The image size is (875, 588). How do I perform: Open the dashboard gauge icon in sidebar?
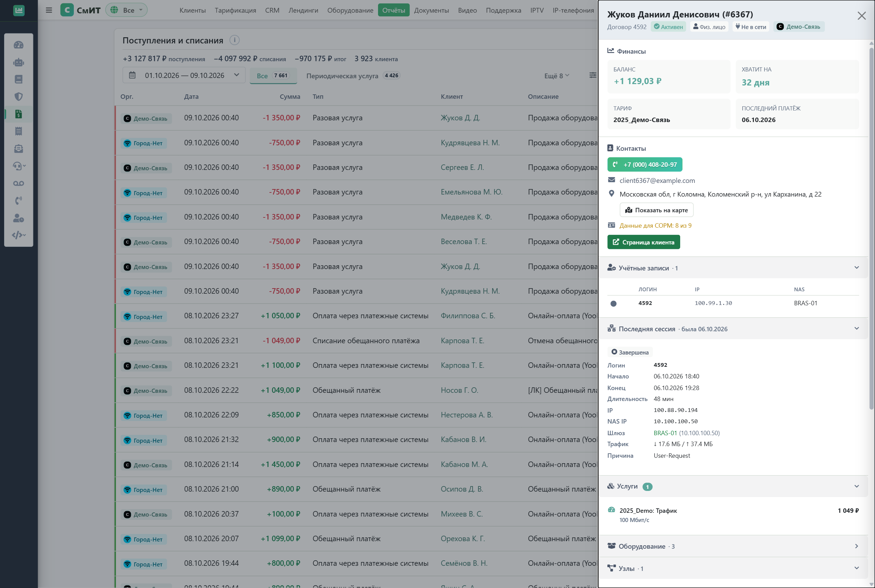18,45
